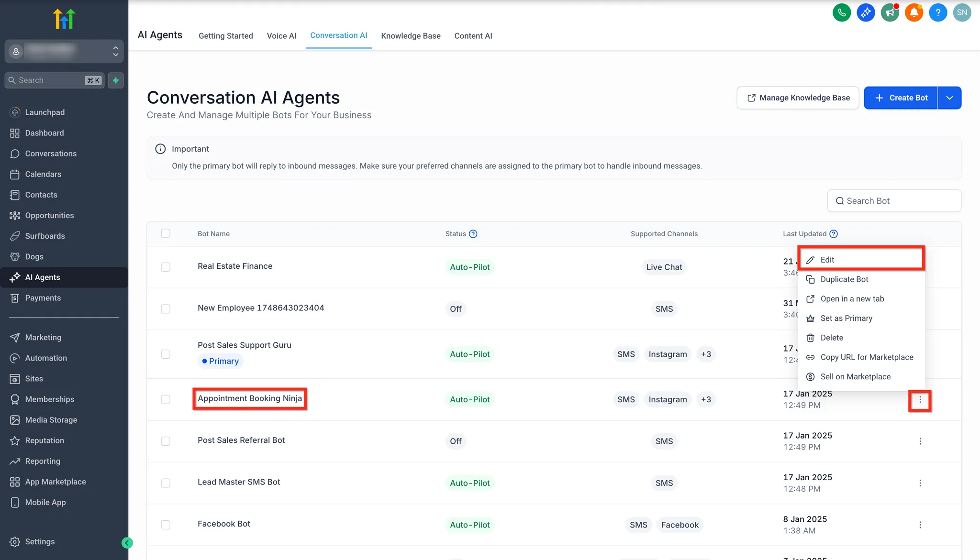980x560 pixels.
Task: Click the green phone dialer icon
Action: (842, 12)
